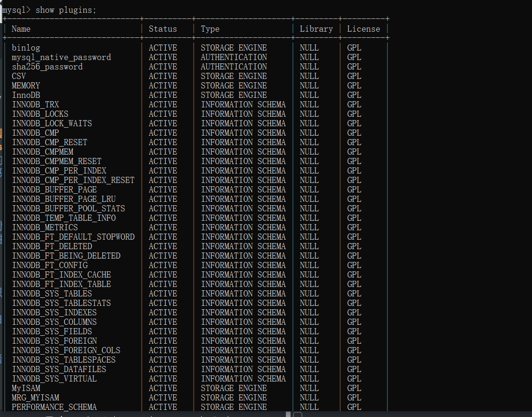Click STORAGE ENGINE type in the binlog row
The width and height of the screenshot is (532, 417).
[234, 48]
